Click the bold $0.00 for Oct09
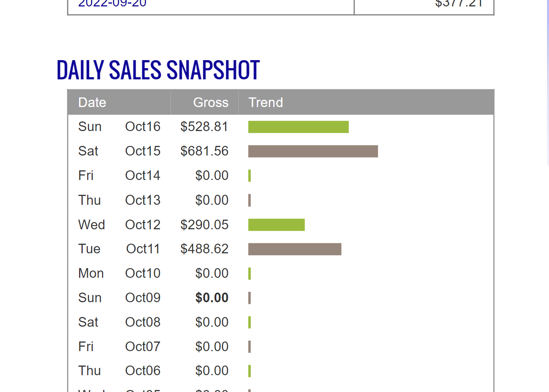The height and width of the screenshot is (392, 549). click(x=212, y=298)
